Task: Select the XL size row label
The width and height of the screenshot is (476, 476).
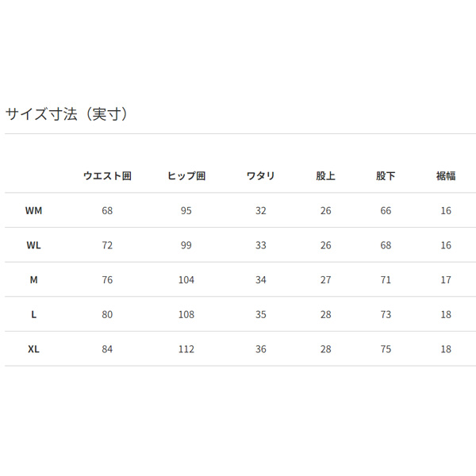Action: point(33,349)
